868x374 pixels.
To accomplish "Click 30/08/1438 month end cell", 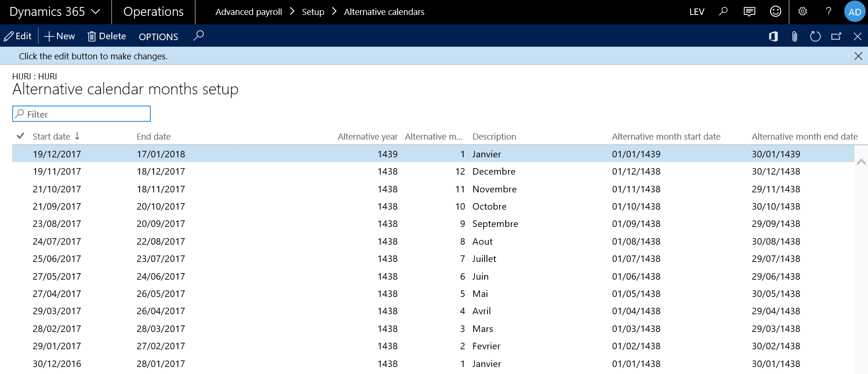I will [x=776, y=241].
